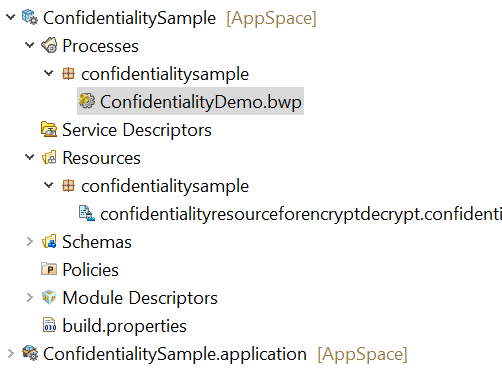
Task: Click the Module Descriptors cube icon
Action: [x=49, y=297]
